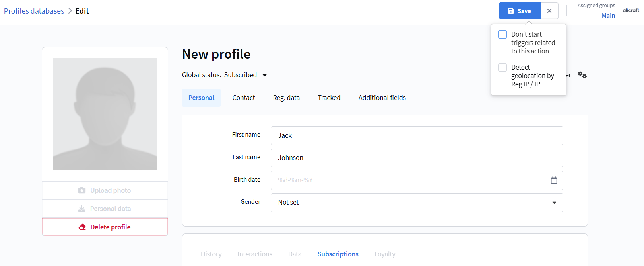Select the History tab
Image resolution: width=644 pixels, height=266 pixels.
point(211,254)
